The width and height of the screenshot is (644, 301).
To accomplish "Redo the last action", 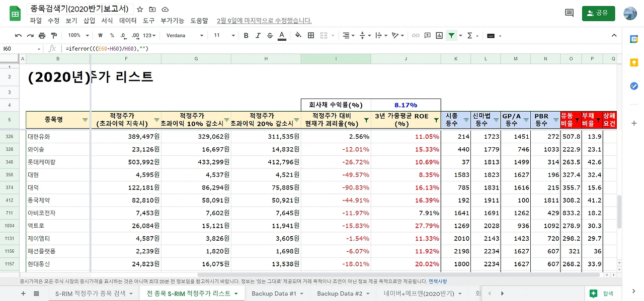I will (30, 36).
